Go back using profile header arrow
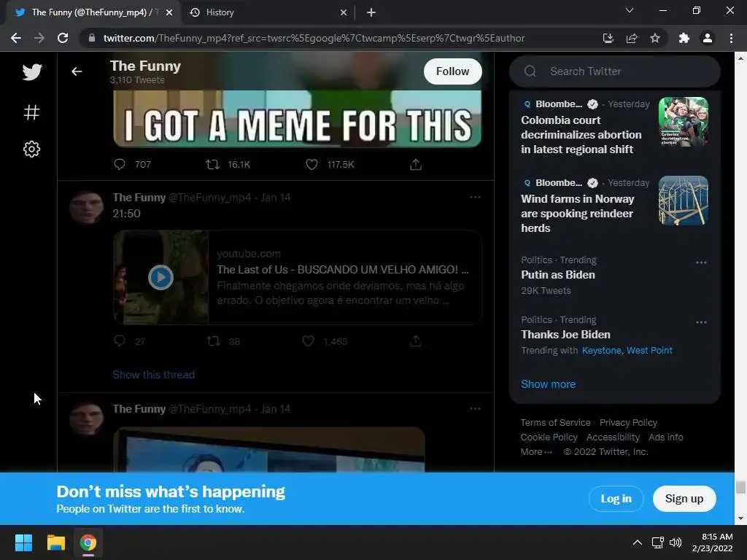The image size is (747, 560). point(77,71)
